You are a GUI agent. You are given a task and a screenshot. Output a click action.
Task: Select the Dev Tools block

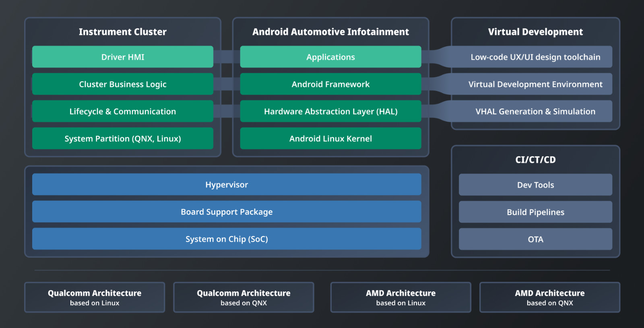(x=535, y=185)
